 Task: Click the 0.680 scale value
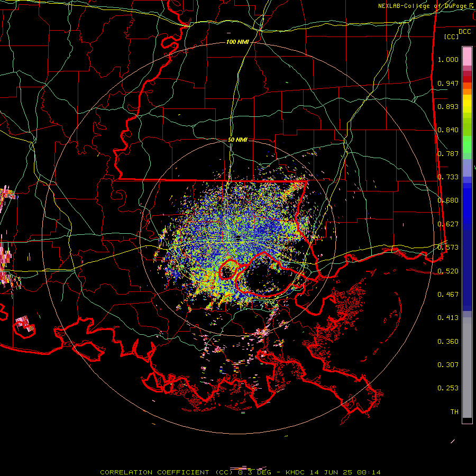[x=448, y=200]
